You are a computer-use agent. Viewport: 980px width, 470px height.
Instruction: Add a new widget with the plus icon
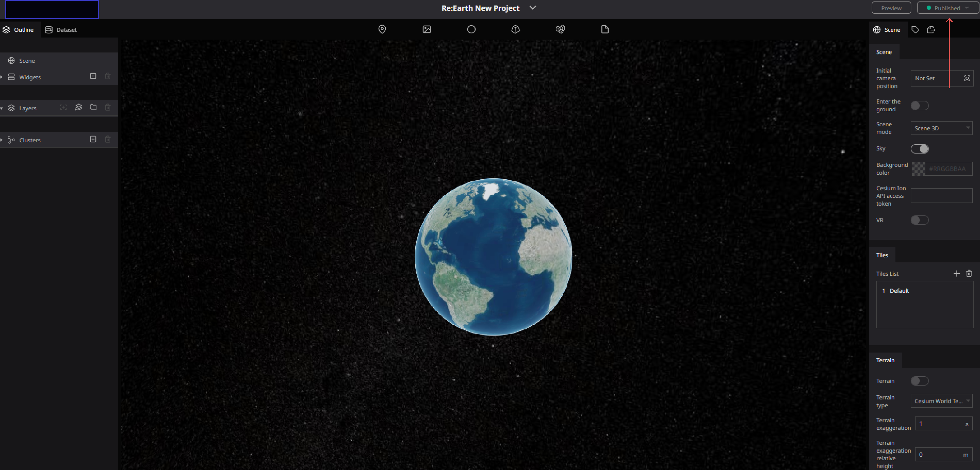93,76
